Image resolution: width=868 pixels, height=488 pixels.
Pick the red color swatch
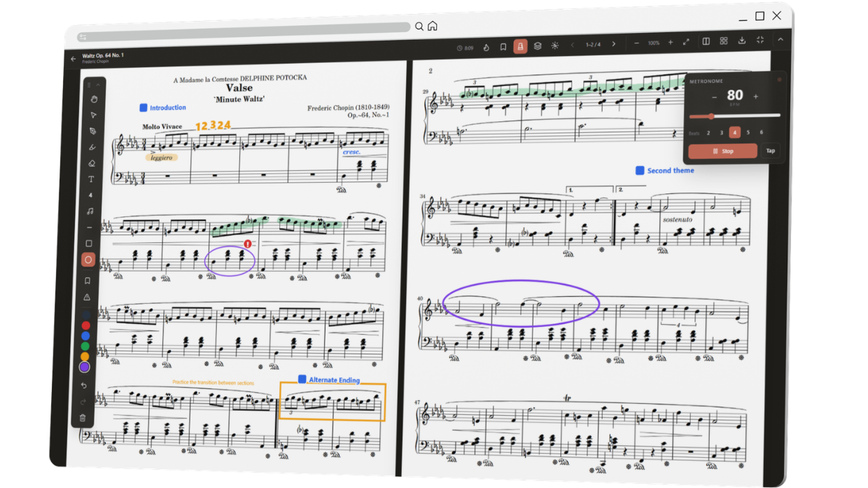pos(86,326)
